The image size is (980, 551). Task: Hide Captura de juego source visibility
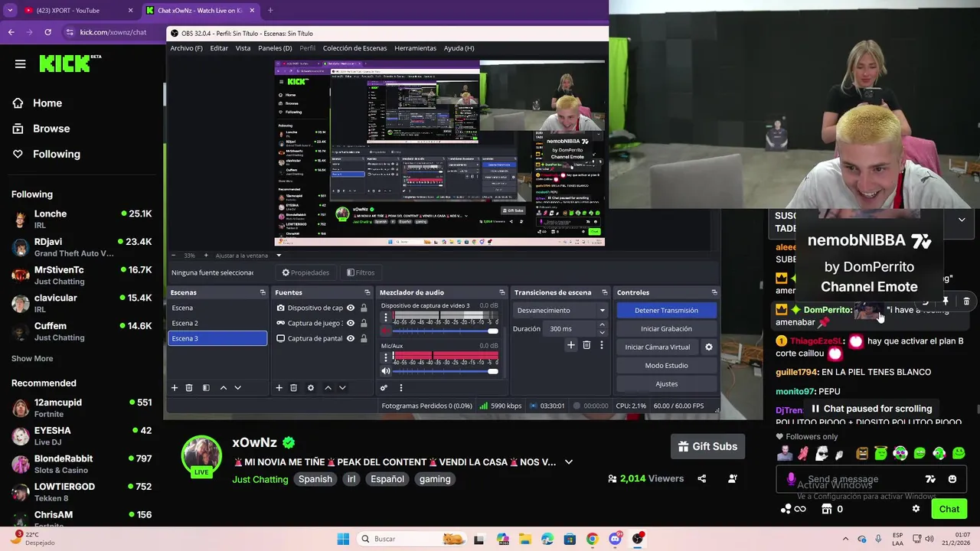(x=351, y=323)
